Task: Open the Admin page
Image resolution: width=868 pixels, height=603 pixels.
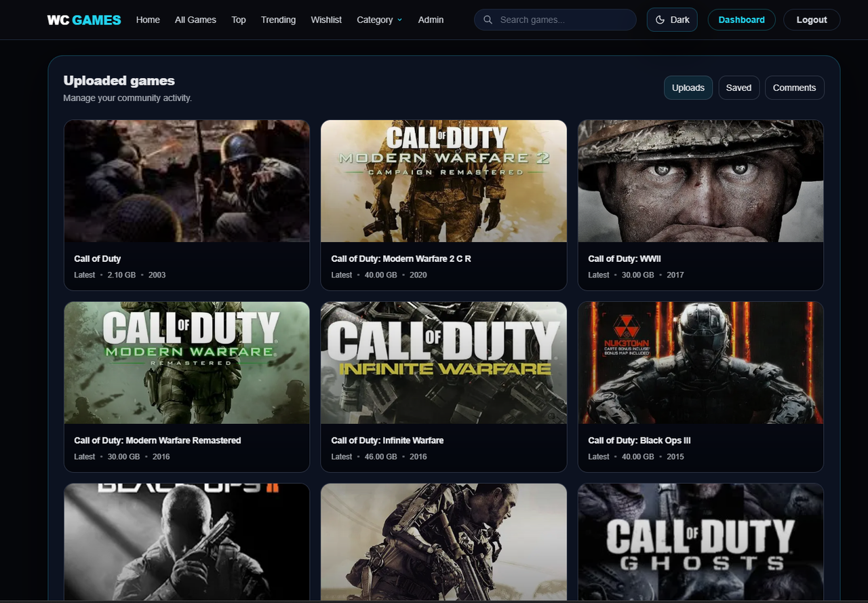Action: tap(431, 20)
